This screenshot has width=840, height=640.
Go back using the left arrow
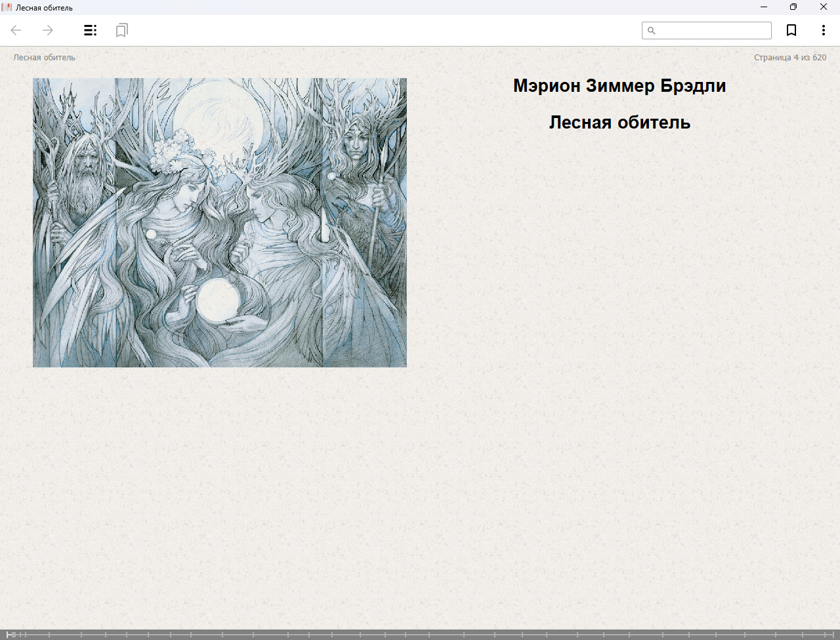pyautogui.click(x=16, y=30)
